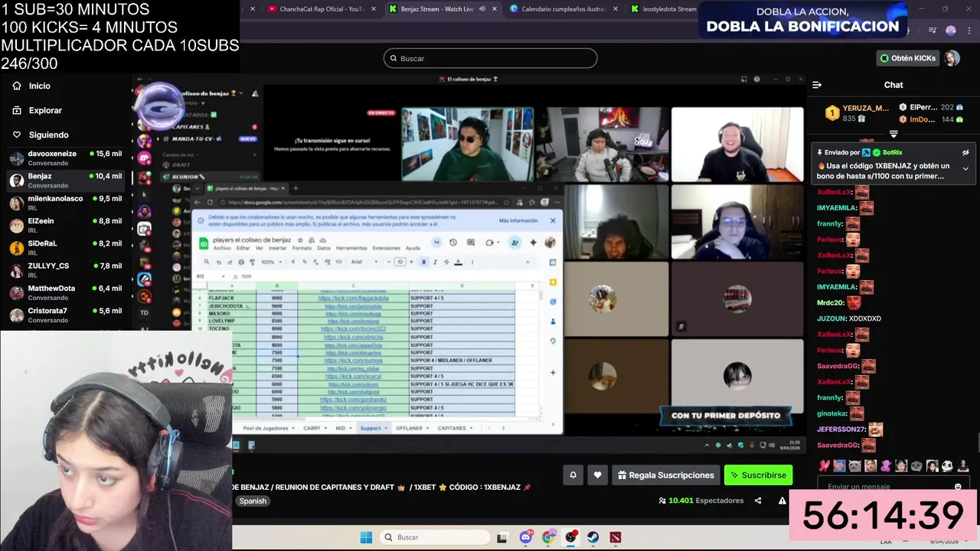Hide the pinned BotRix message
The image size is (980, 551).
(x=965, y=152)
